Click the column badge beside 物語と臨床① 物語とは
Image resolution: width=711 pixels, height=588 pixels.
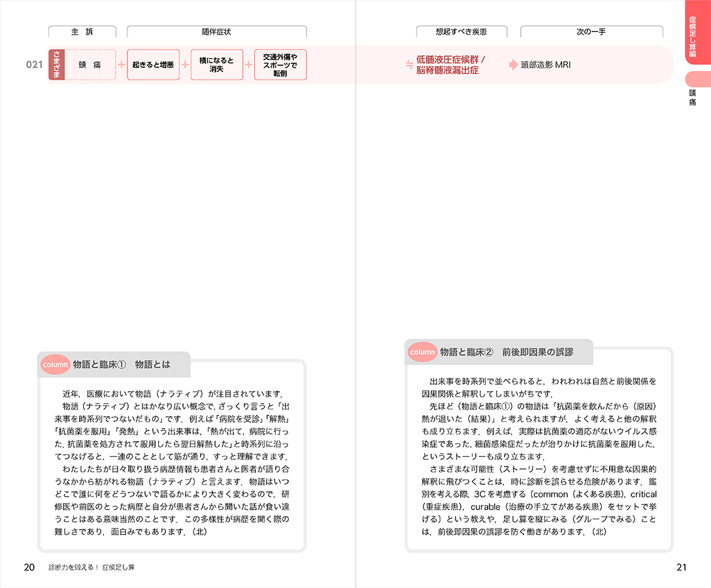click(55, 365)
